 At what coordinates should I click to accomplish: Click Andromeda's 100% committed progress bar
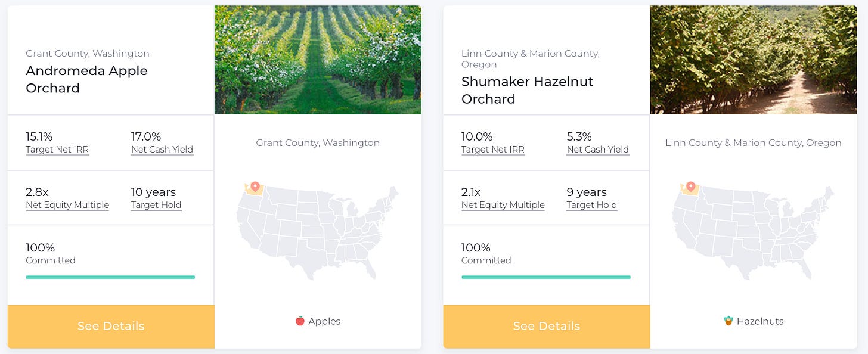(x=110, y=277)
